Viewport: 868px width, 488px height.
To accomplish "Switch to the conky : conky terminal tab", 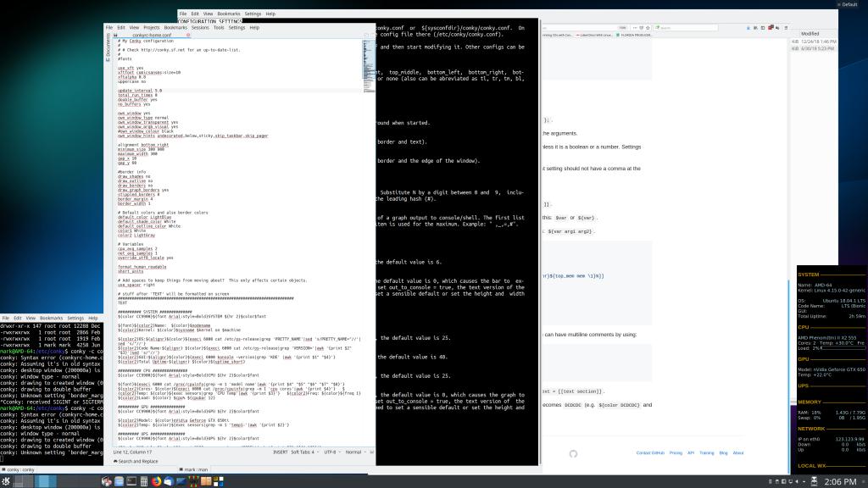I will [x=22, y=469].
